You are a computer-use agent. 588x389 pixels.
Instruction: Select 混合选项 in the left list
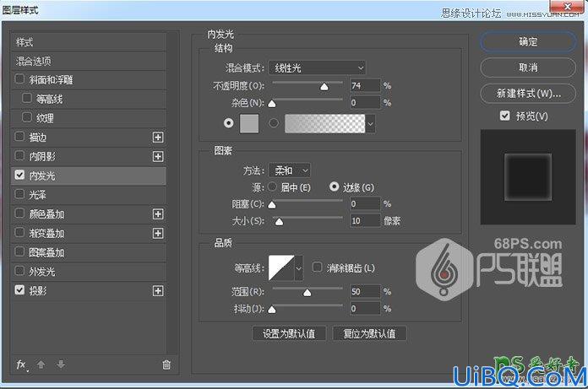89,61
